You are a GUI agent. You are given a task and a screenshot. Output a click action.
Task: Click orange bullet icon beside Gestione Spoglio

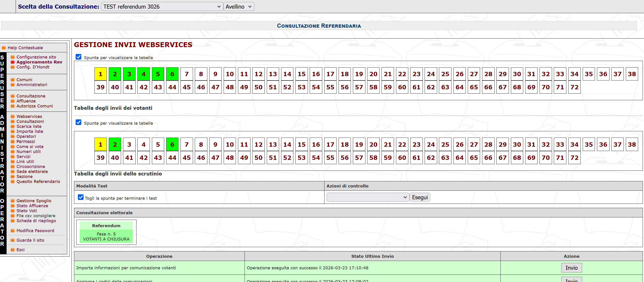click(x=12, y=201)
